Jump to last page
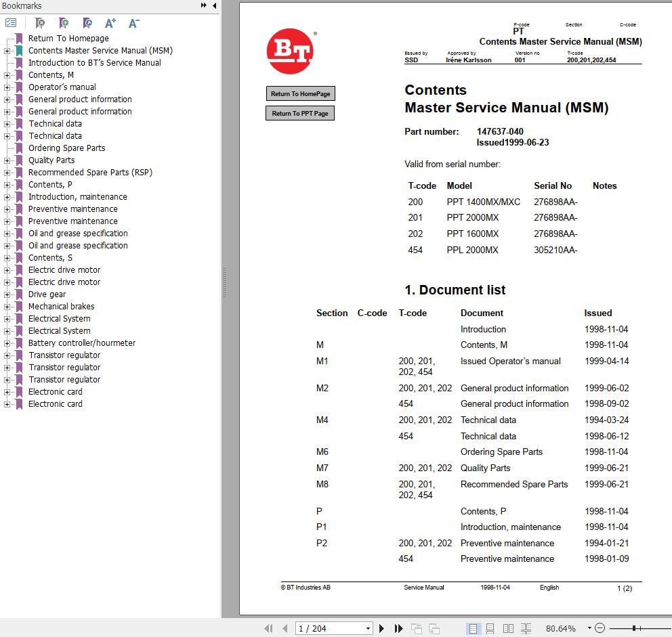Screen dimensions: 672x637 tap(398, 628)
